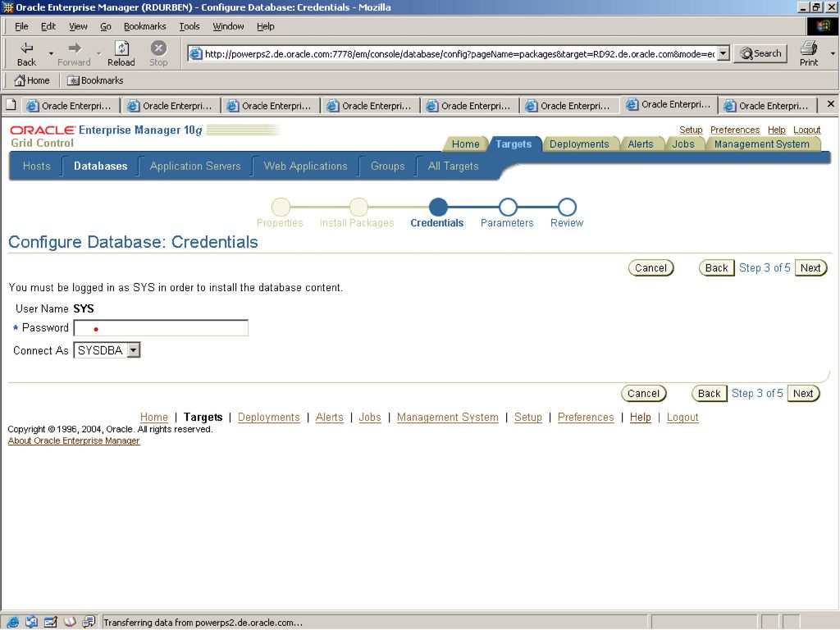Click the Print toolbar icon

808,48
